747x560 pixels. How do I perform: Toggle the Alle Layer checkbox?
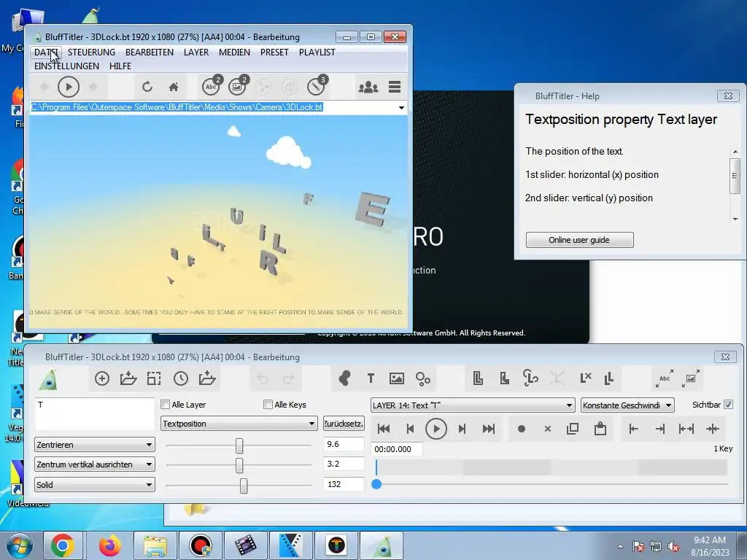166,405
